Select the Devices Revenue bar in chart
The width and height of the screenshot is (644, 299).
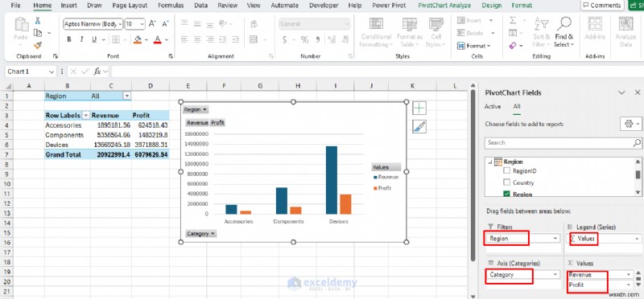[332, 180]
